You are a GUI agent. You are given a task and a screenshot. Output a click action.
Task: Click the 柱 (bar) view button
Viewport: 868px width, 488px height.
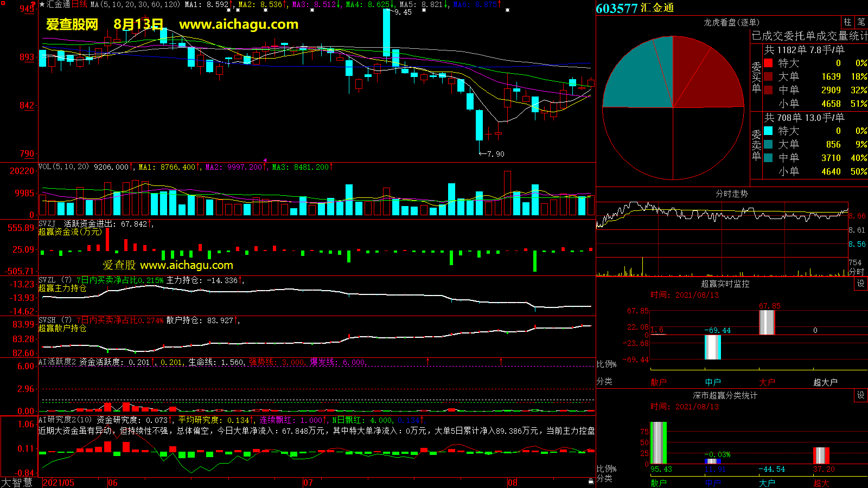847,22
